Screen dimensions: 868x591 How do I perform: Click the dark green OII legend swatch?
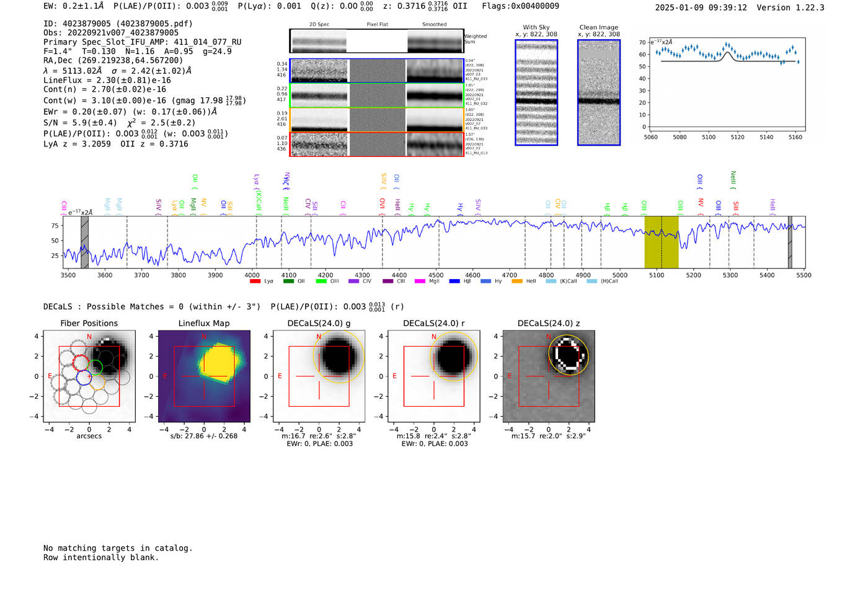[x=289, y=282]
